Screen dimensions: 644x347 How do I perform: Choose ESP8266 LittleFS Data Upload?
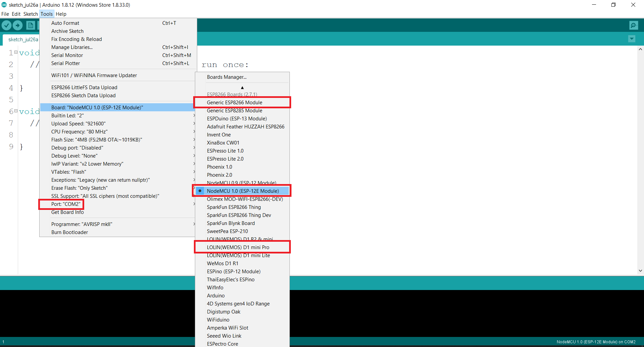coord(118,88)
